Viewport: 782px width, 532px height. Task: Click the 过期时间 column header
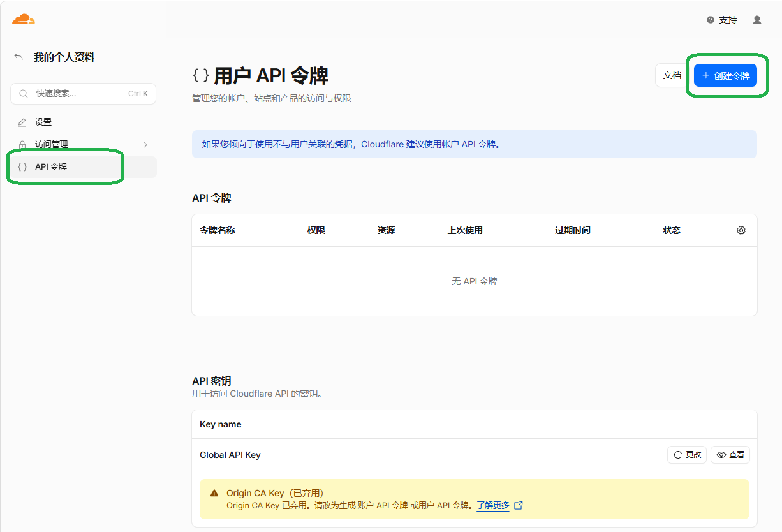pyautogui.click(x=573, y=230)
